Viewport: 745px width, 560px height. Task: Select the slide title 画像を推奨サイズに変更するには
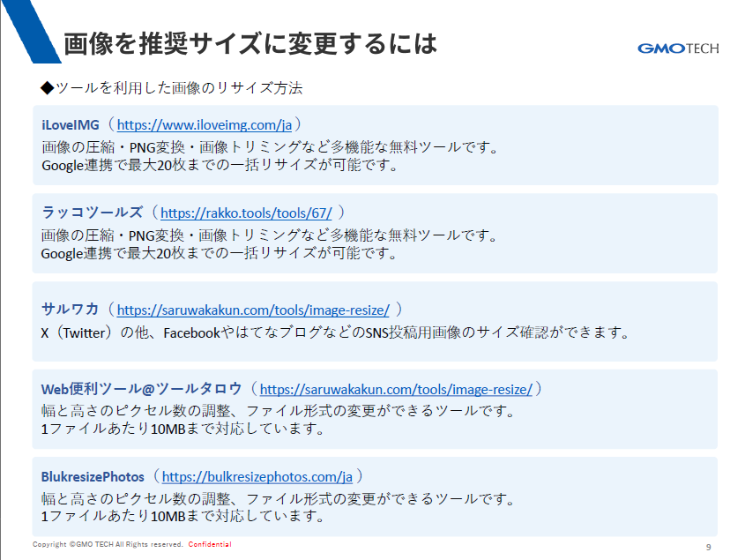(x=250, y=43)
